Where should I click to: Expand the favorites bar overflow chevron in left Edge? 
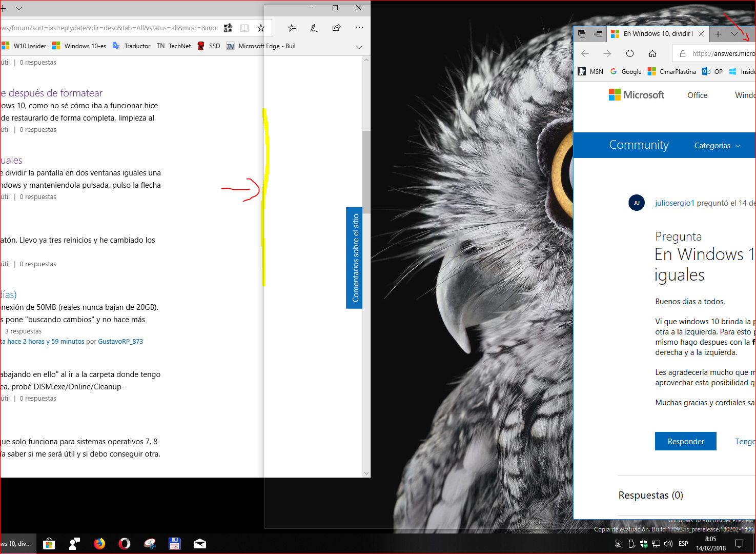pos(359,47)
